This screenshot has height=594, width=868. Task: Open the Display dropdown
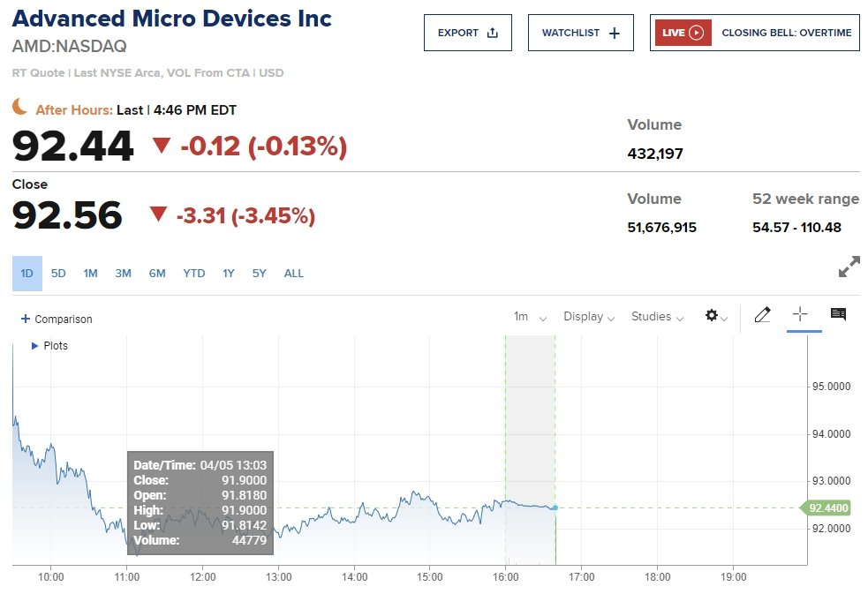(x=587, y=317)
